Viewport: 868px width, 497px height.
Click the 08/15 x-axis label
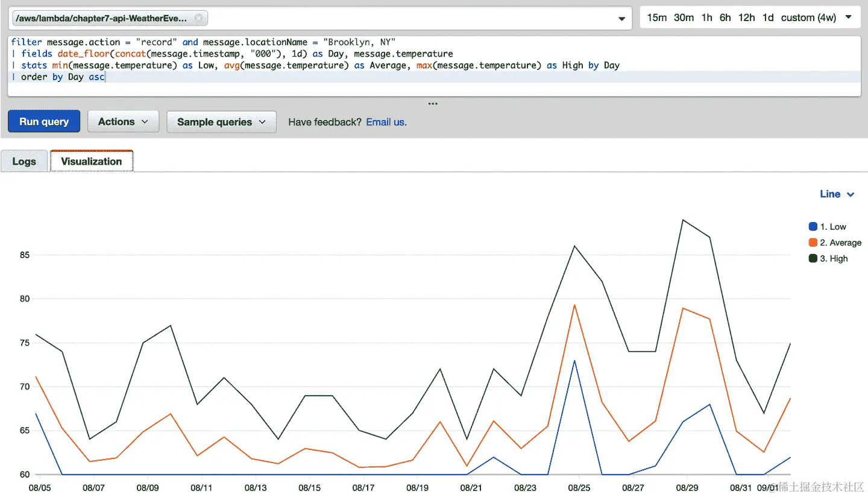pyautogui.click(x=309, y=487)
